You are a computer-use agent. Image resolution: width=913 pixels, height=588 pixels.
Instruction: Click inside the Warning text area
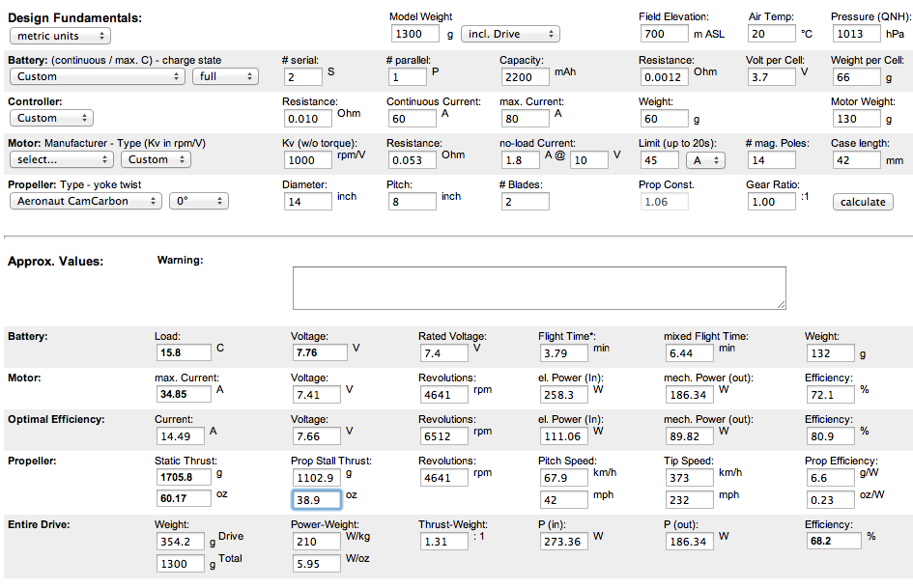coord(539,288)
